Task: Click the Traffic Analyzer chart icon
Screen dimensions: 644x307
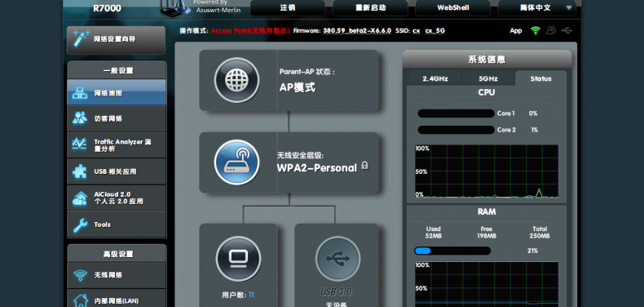Action: (x=79, y=145)
